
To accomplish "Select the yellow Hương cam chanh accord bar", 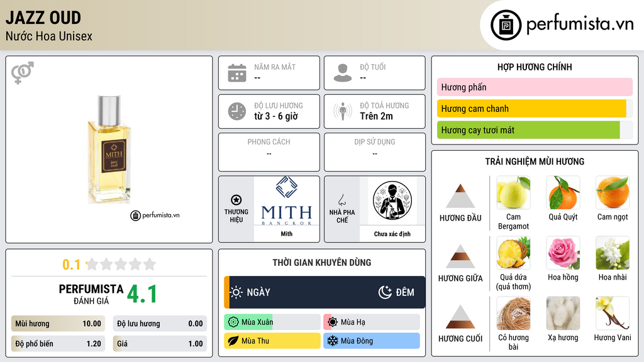I will tap(535, 109).
